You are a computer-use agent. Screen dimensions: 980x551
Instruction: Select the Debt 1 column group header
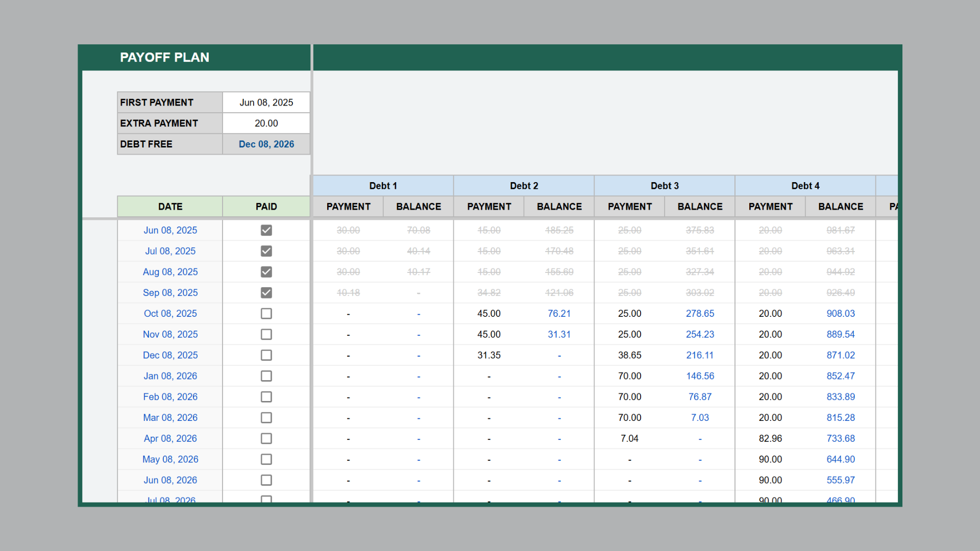tap(383, 186)
